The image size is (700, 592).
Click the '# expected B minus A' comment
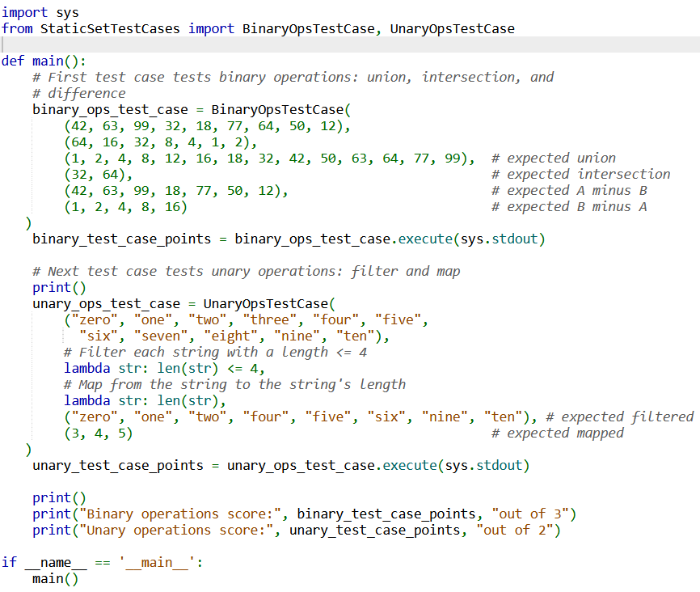coord(569,206)
